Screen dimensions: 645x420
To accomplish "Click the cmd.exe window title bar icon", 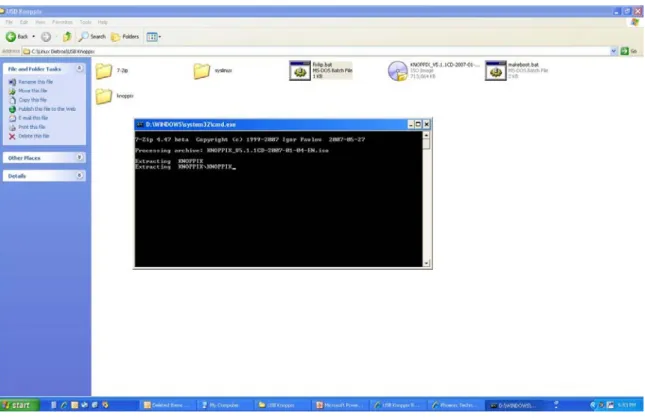I will tap(140, 124).
